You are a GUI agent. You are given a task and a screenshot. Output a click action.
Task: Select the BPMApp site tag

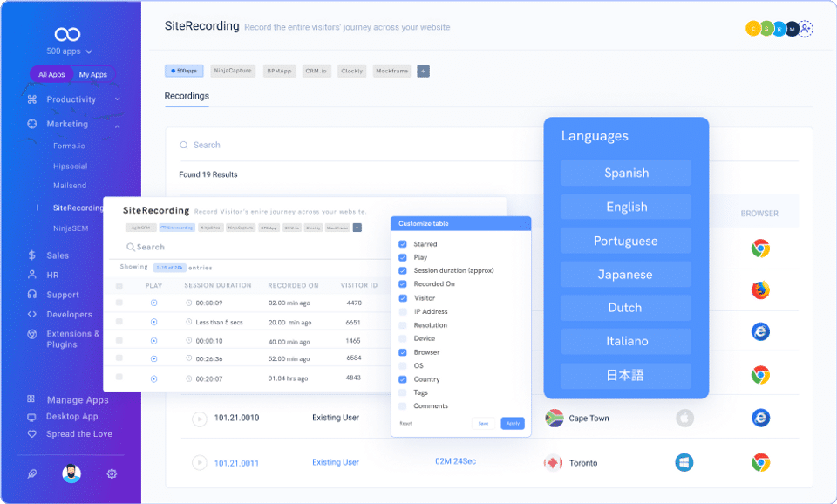click(279, 71)
